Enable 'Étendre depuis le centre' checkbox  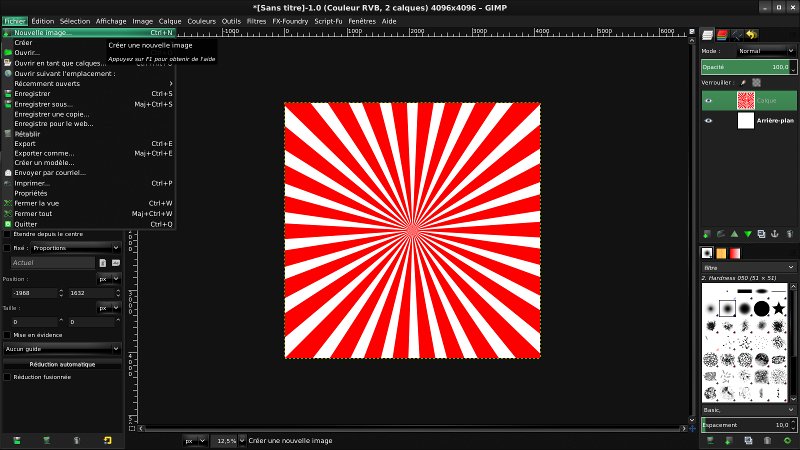[x=7, y=234]
